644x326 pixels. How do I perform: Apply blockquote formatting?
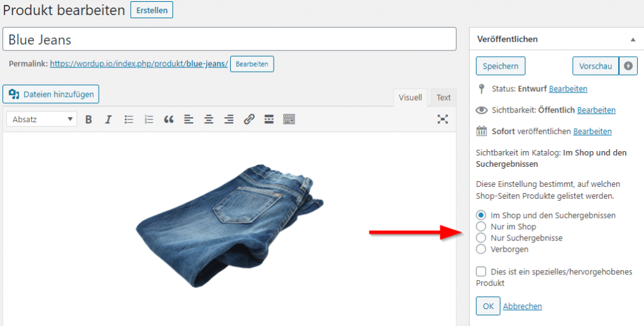(169, 119)
